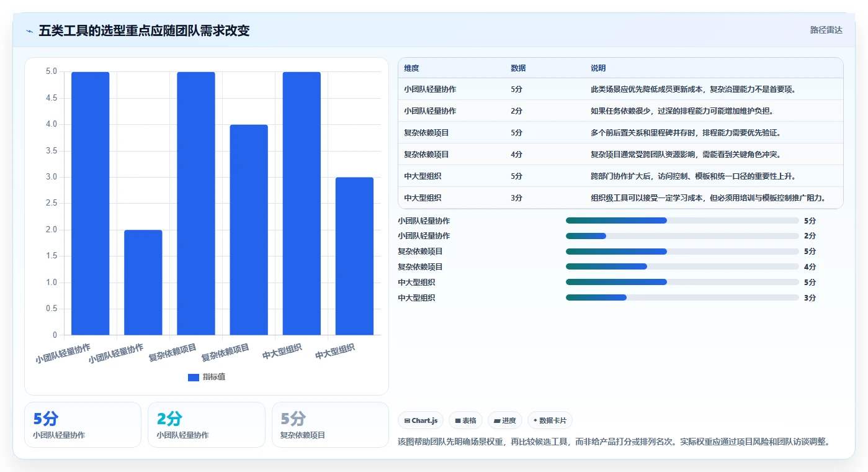Click the row text 此类场景应优先降低成员更新成本
Screen dimensions: 868x472
(647, 89)
